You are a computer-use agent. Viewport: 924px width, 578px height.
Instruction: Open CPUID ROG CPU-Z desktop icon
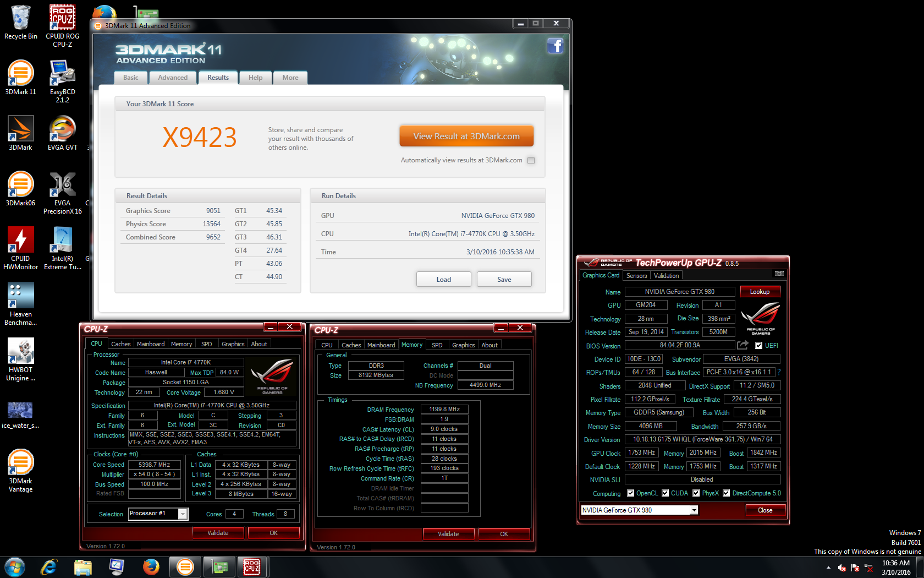(62, 25)
